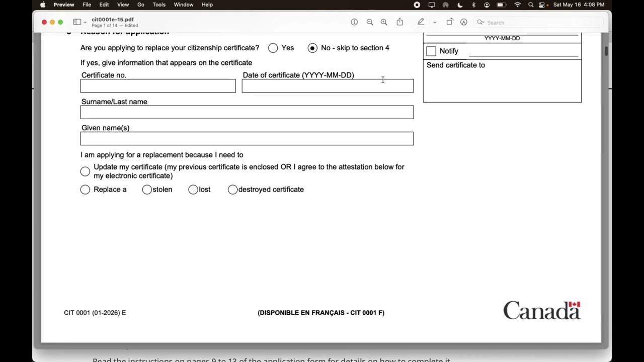Show the Markup toolbar
Viewport: 644px width, 362px height.
pyautogui.click(x=464, y=22)
